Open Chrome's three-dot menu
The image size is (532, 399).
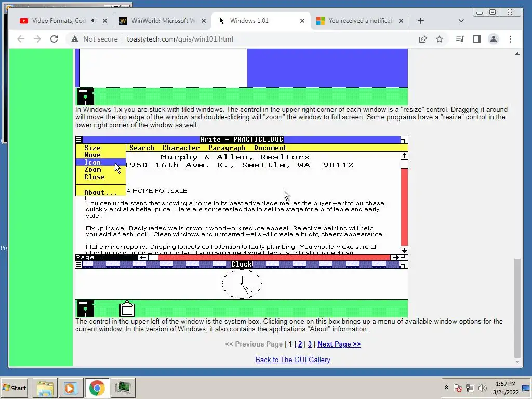[510, 39]
